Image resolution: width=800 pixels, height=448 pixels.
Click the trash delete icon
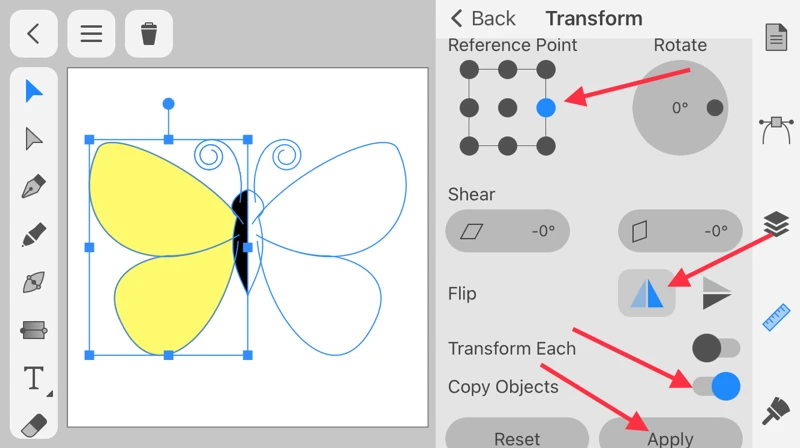(149, 33)
